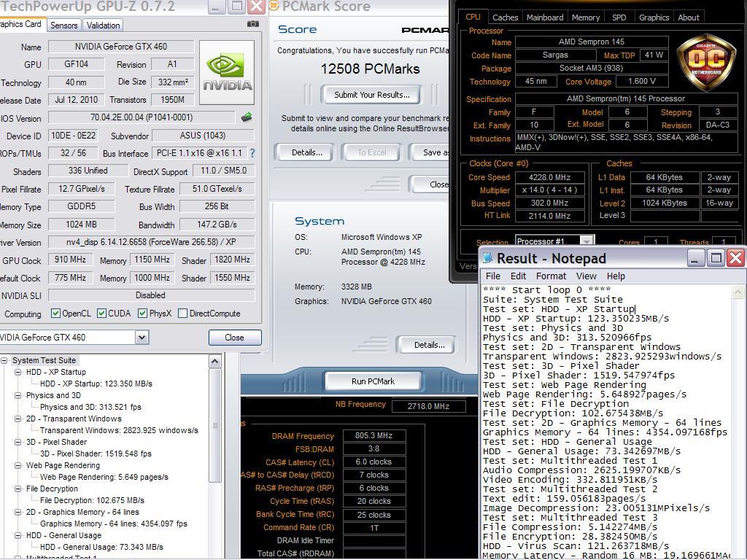Click the Run PCMark button

click(x=373, y=381)
